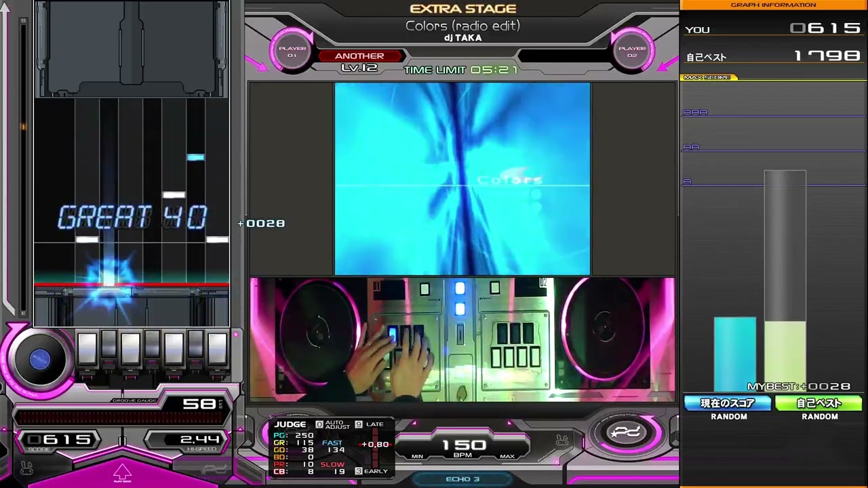This screenshot has width=868, height=488.
Task: Click the SCORE 0615 display under the gauge
Action: click(x=59, y=441)
